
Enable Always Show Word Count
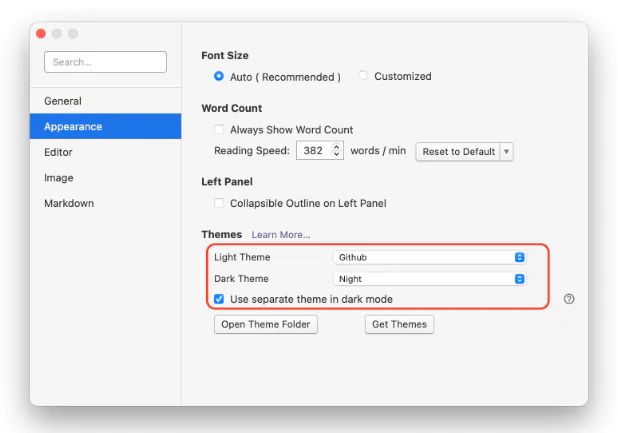point(219,130)
